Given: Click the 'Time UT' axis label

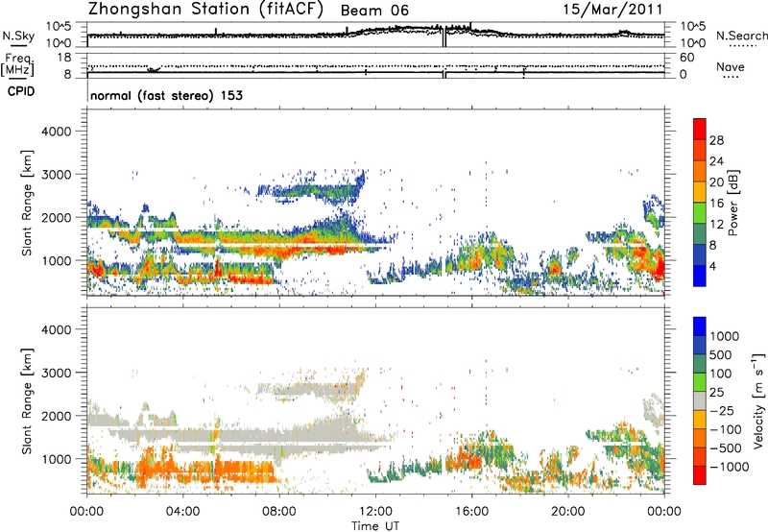Looking at the screenshot, I should pos(375,526).
